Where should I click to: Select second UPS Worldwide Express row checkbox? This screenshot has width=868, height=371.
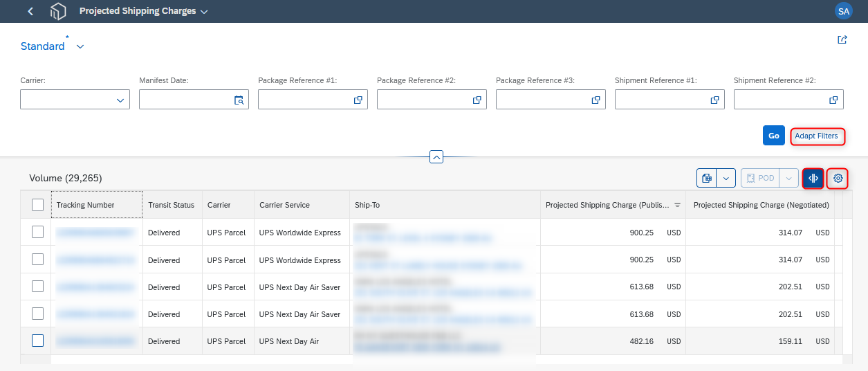pyautogui.click(x=37, y=259)
